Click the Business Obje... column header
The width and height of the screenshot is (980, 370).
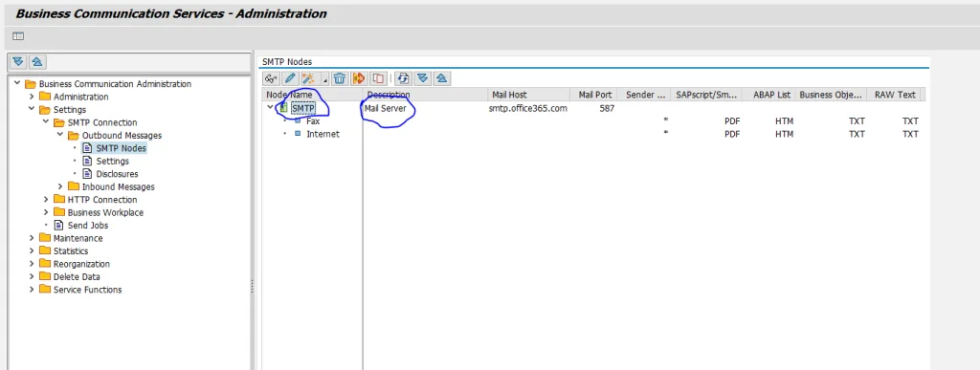[832, 95]
